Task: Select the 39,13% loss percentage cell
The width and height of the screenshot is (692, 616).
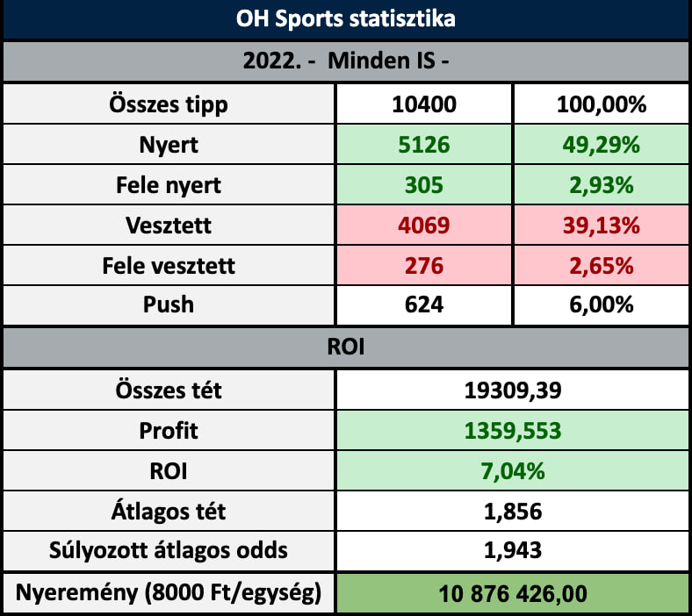Action: (602, 226)
